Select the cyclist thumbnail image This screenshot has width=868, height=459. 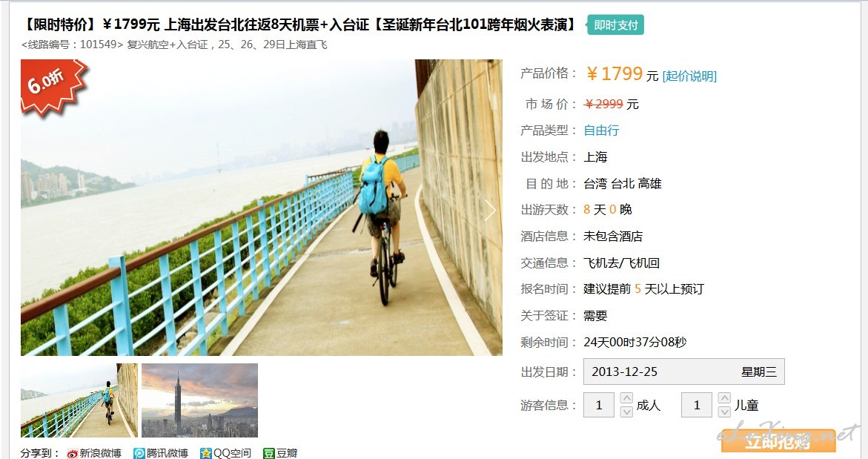79,400
